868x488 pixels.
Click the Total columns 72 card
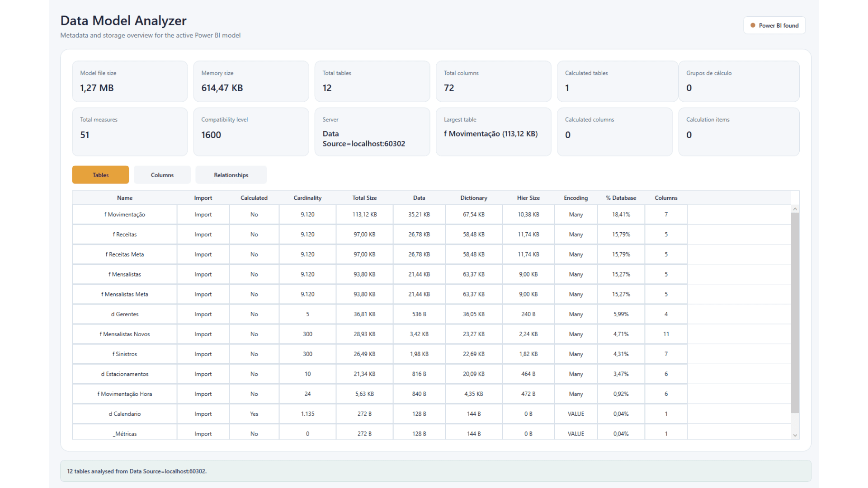494,81
